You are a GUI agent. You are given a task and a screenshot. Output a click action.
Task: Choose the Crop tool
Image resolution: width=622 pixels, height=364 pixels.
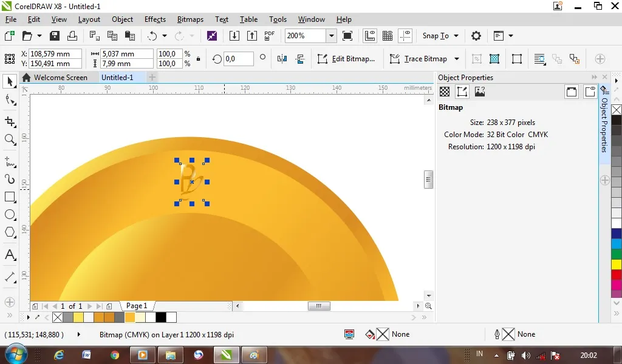tap(10, 121)
